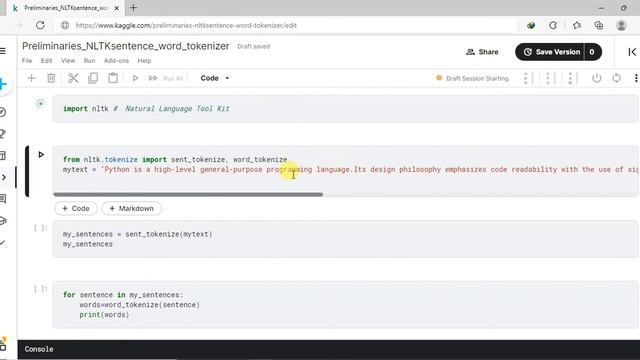Screen dimensions: 640x360
Task: Click the fast-forward run icon
Action: click(153, 78)
